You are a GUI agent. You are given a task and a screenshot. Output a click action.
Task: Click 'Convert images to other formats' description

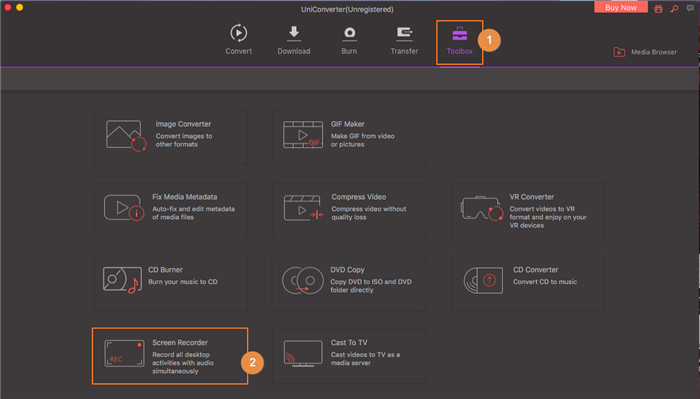click(184, 140)
